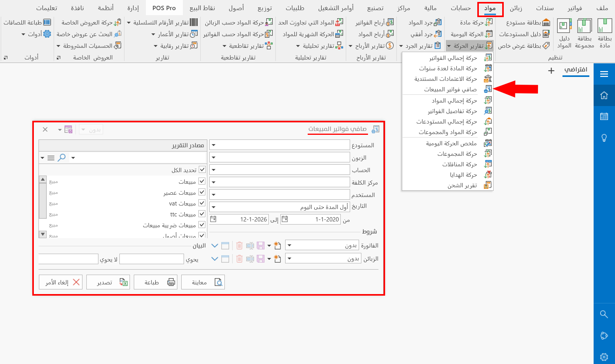The width and height of the screenshot is (615, 364).
Task: Click the home icon in sidebar
Action: pyautogui.click(x=604, y=95)
